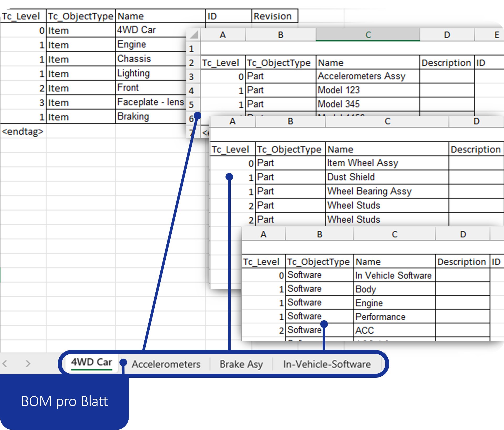The image size is (504, 430).
Task: Click the Faceplate - lens cell
Action: click(150, 102)
